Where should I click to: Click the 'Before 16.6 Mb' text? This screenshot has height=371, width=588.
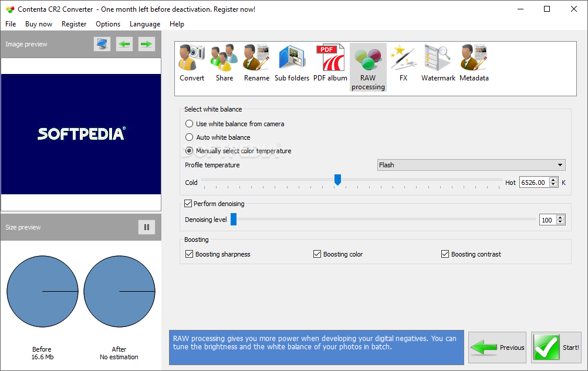coord(42,353)
